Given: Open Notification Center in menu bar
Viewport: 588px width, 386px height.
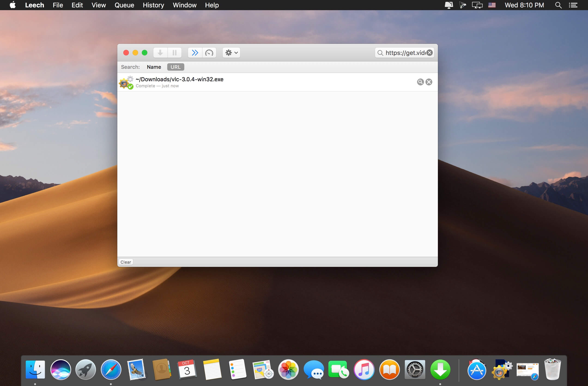Looking at the screenshot, I should click(x=573, y=5).
